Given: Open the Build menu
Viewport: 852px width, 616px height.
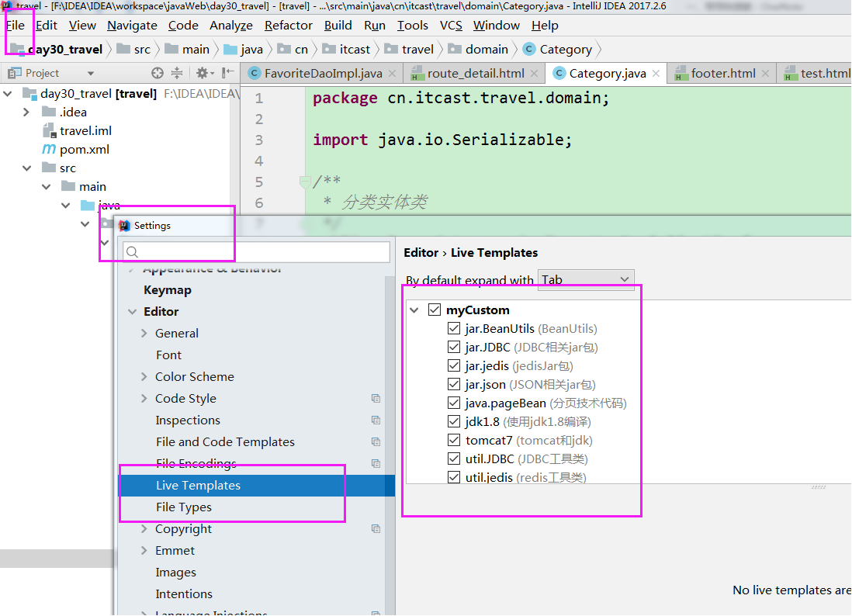Looking at the screenshot, I should coord(338,26).
